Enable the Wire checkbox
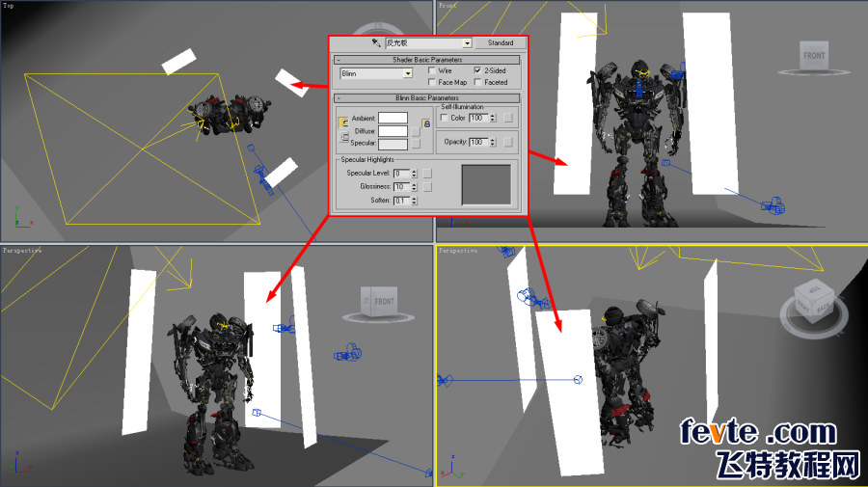This screenshot has height=487, width=868. point(432,70)
